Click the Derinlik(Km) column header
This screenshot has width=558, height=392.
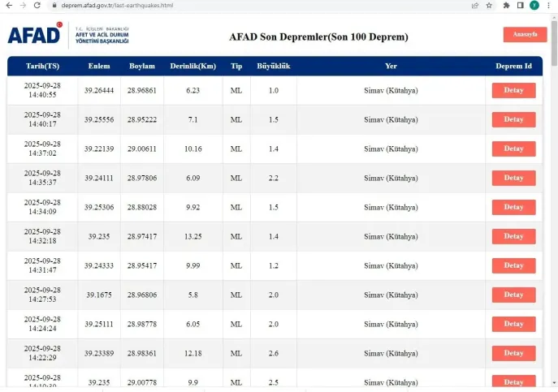(x=192, y=67)
